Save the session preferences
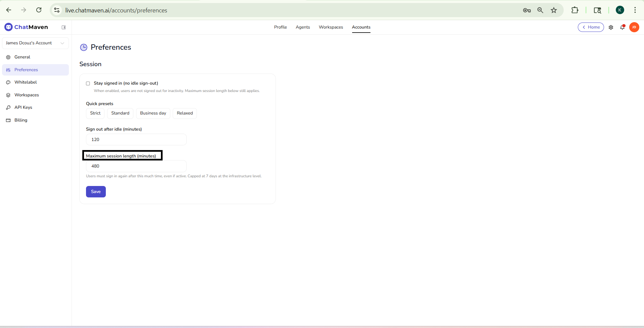The image size is (644, 328). [96, 192]
